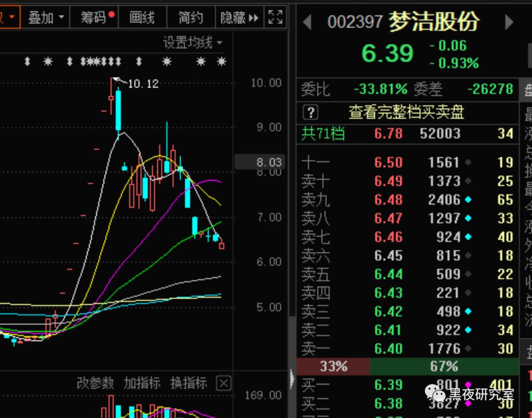Toggle 简约 simplified chart mode
The height and width of the screenshot is (418, 532).
pos(191,17)
